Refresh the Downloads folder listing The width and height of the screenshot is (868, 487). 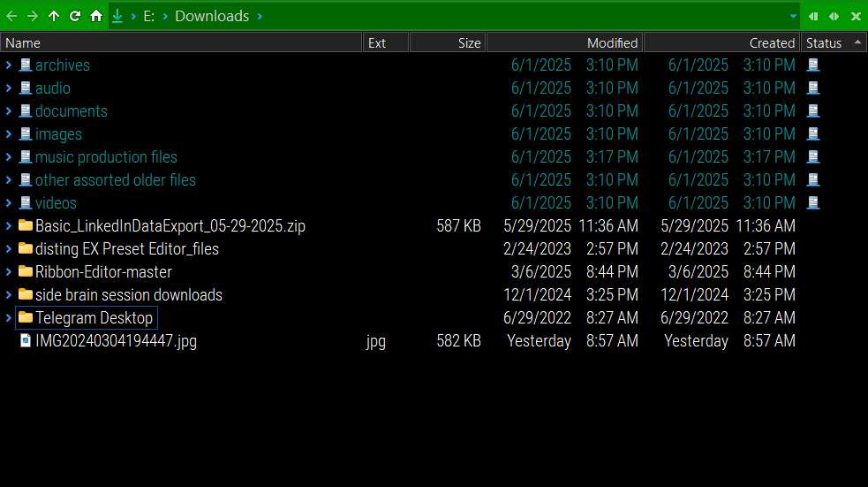point(75,16)
